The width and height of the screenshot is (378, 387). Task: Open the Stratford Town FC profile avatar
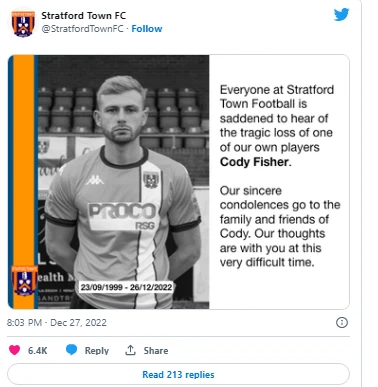23,23
